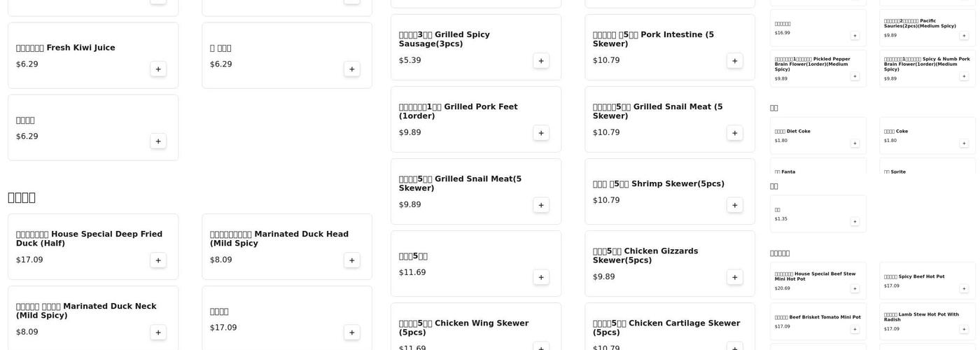
Task: Add Marinated Duck Neck to cart
Action: [x=158, y=332]
